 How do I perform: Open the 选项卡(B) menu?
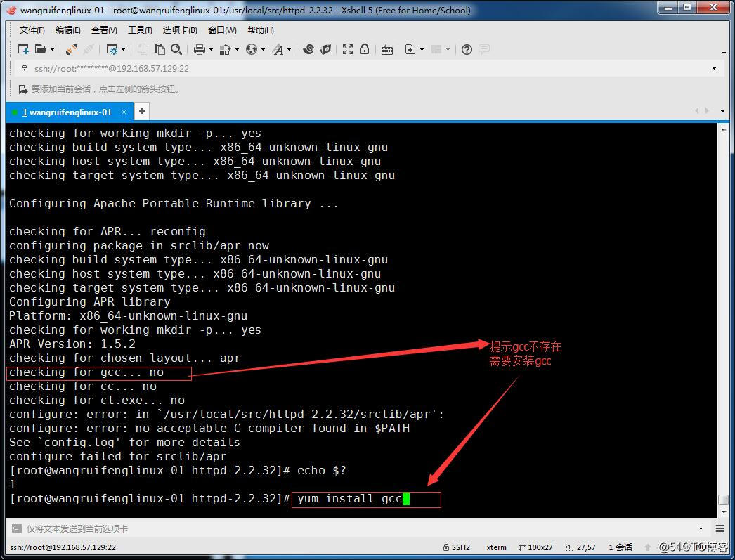[180, 30]
